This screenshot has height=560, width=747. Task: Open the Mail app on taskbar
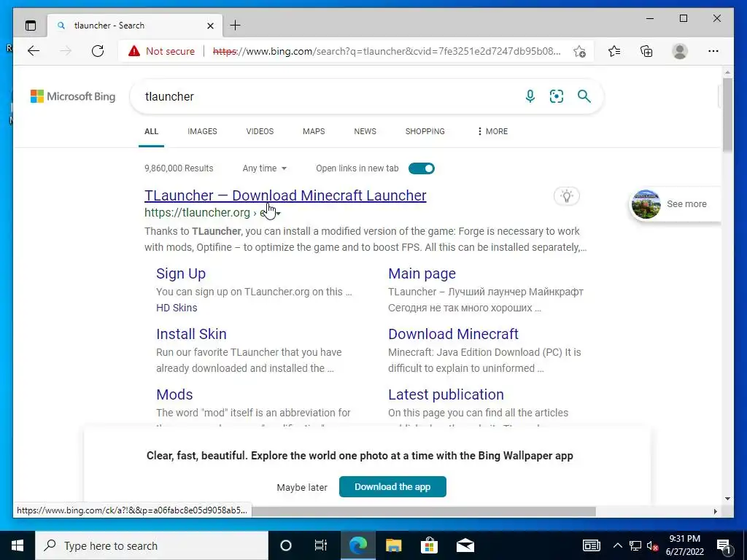[x=465, y=545]
